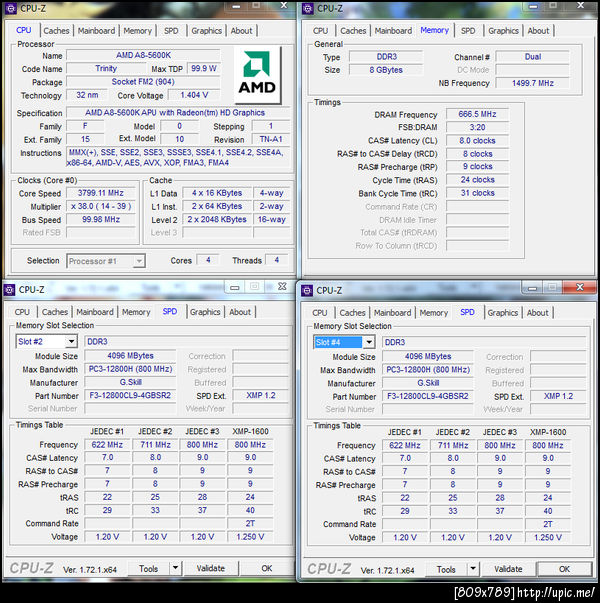Screen dimensions: 600x603
Task: Click the FSB:DRAM value 3:20
Action: coord(477,127)
